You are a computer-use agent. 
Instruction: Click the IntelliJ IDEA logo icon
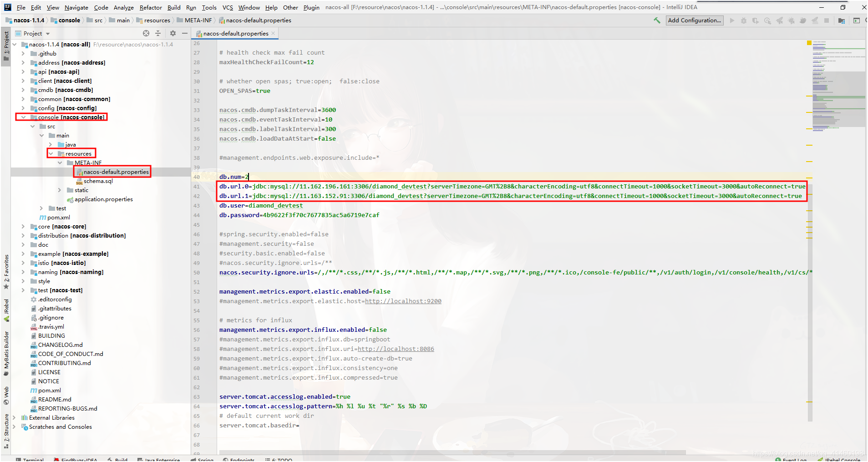7,7
